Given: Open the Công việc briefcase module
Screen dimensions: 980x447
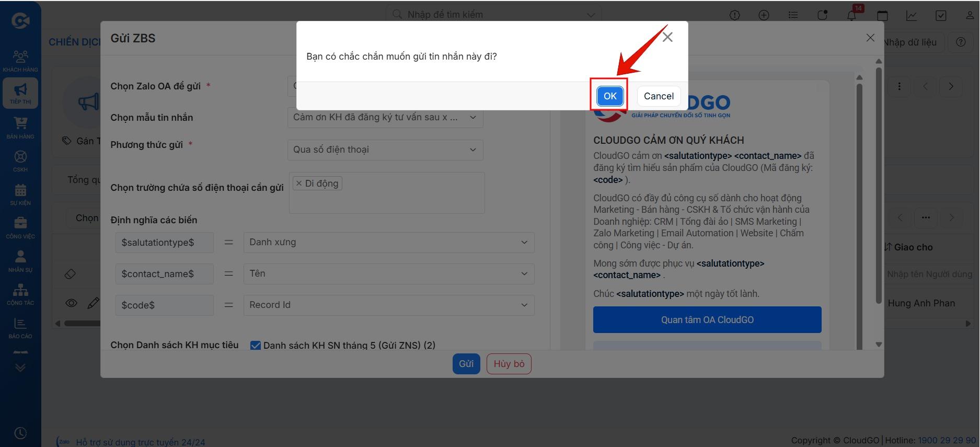Looking at the screenshot, I should [20, 228].
